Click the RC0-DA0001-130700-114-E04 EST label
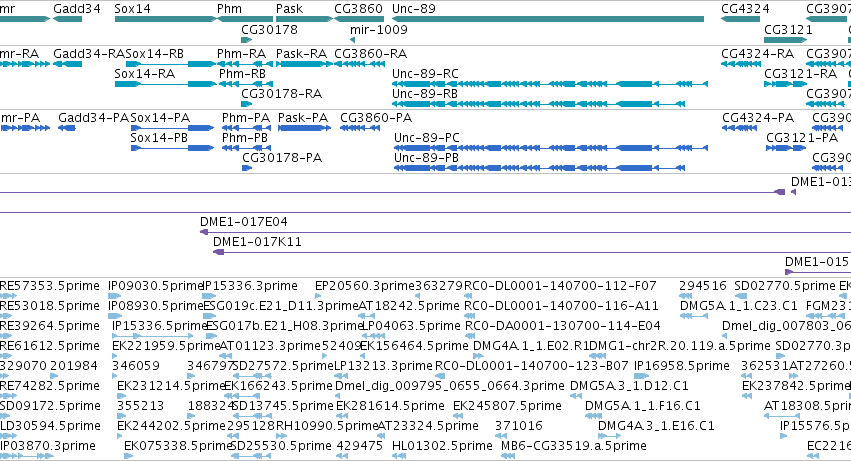The image size is (851, 461). click(x=562, y=326)
